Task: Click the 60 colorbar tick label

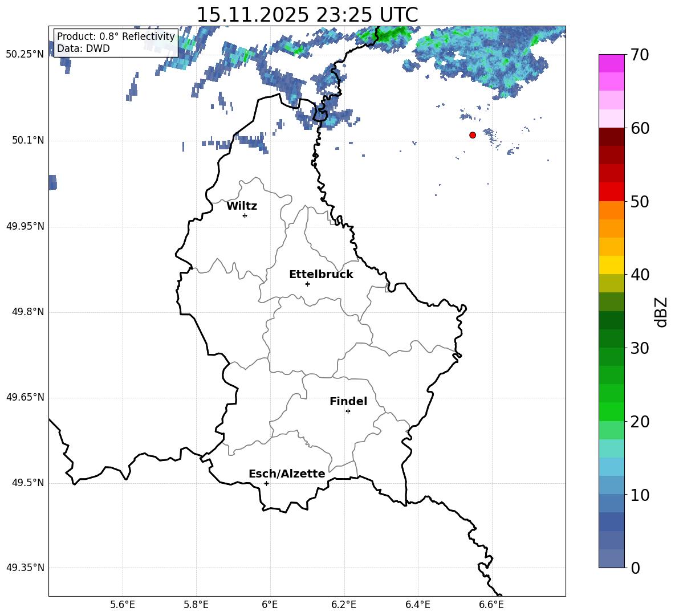Action: (x=640, y=128)
